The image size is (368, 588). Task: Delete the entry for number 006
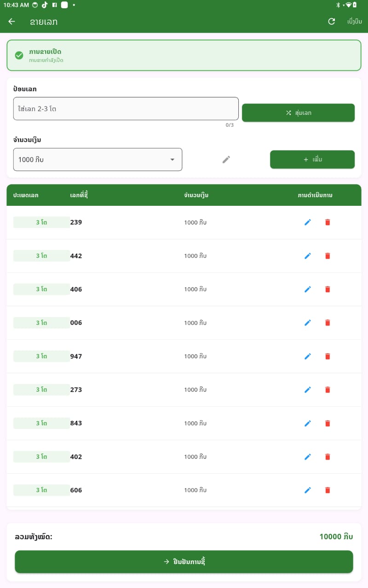pyautogui.click(x=328, y=323)
